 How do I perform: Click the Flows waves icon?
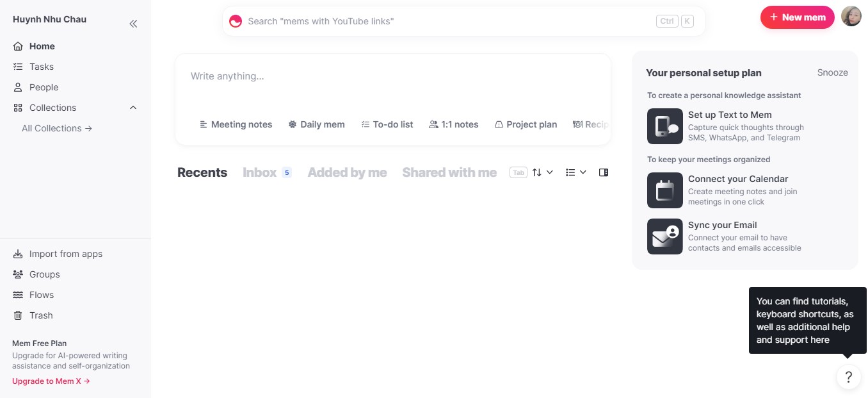point(18,295)
